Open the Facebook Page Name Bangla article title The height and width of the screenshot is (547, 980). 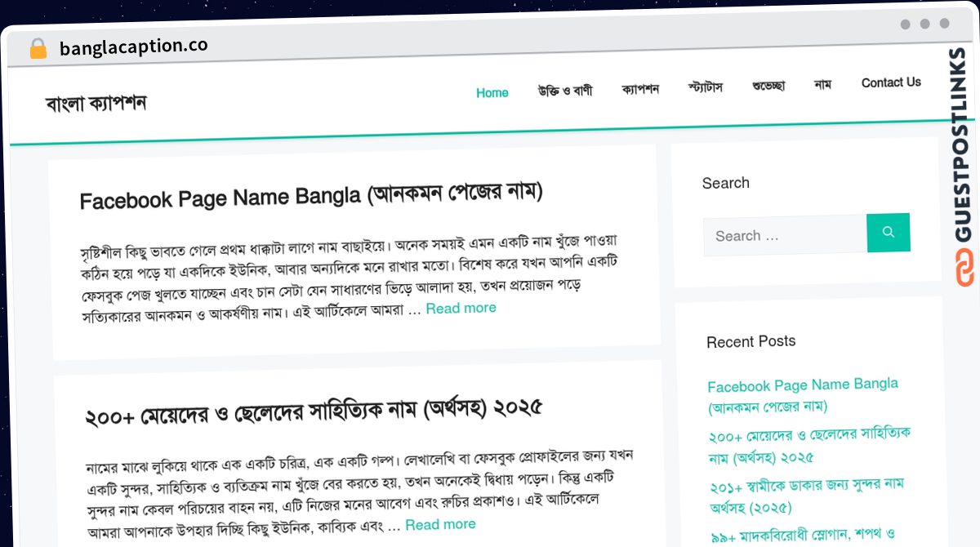311,197
